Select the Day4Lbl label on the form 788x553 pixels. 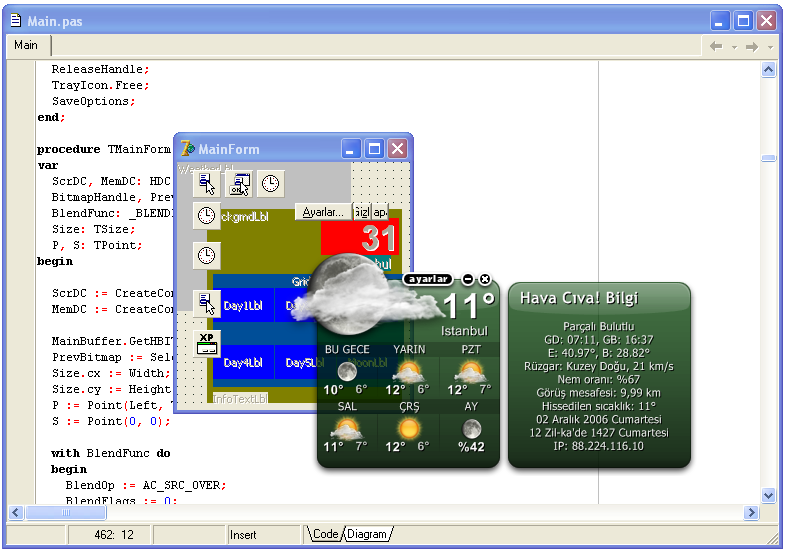tap(243, 362)
